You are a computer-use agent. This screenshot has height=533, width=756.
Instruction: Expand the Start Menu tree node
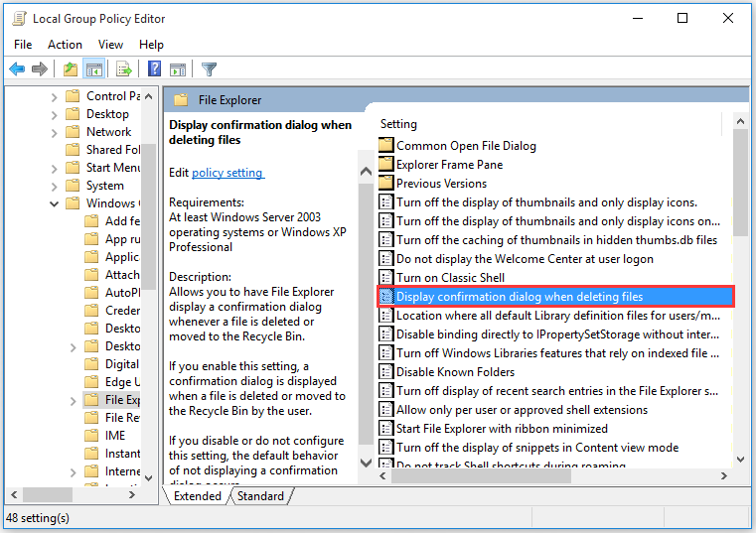pyautogui.click(x=54, y=168)
